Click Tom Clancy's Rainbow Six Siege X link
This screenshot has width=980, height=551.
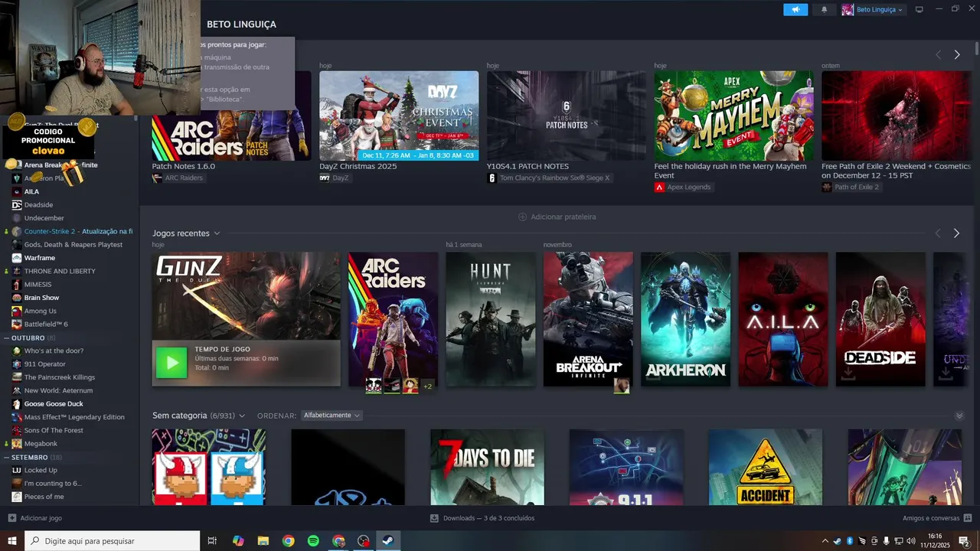coord(548,178)
